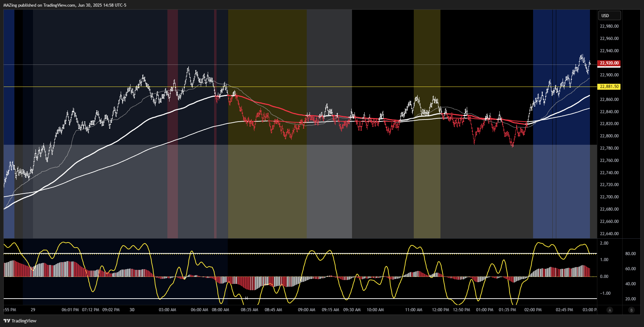Click the 22,860.00 price axis label

pos(609,100)
